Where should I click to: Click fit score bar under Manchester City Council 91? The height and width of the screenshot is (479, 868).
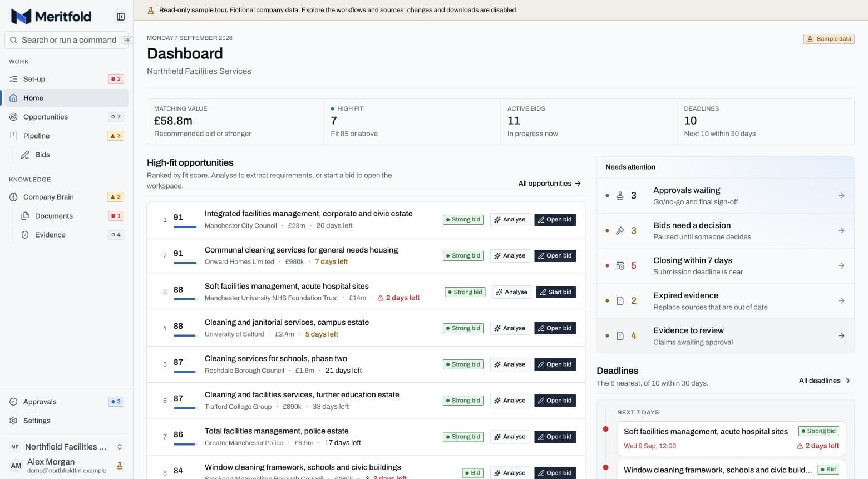185,227
